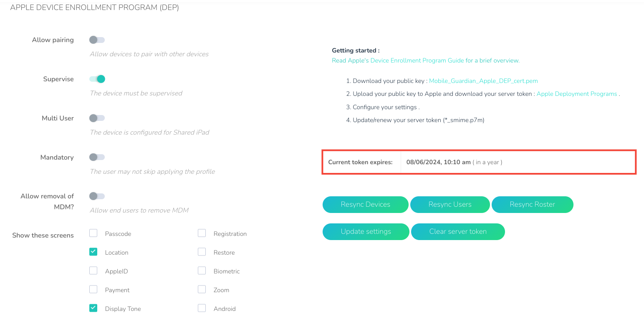Tick the AppleID checkbox
Viewport: 644px width, 318px height.
pyautogui.click(x=93, y=270)
